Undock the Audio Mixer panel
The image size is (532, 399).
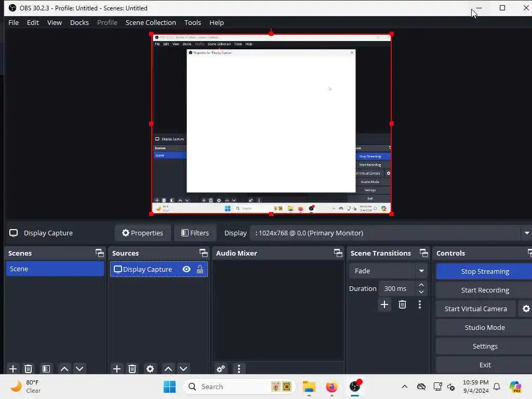[338, 253]
